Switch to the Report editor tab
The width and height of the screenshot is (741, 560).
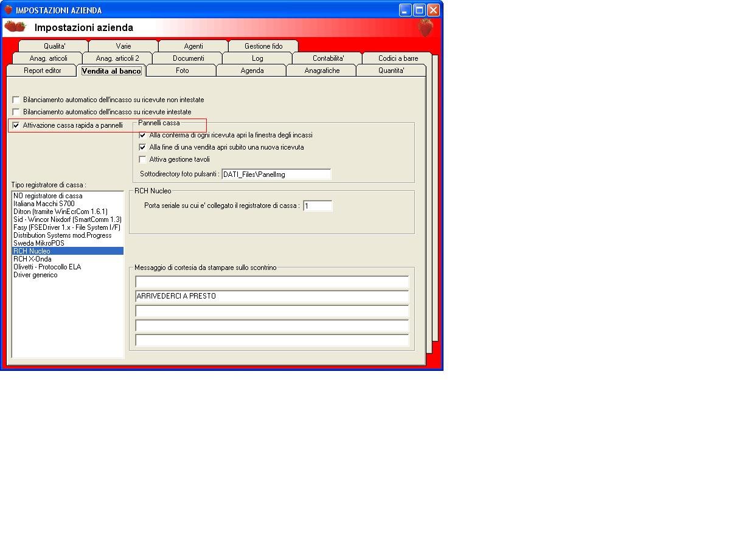tap(42, 71)
